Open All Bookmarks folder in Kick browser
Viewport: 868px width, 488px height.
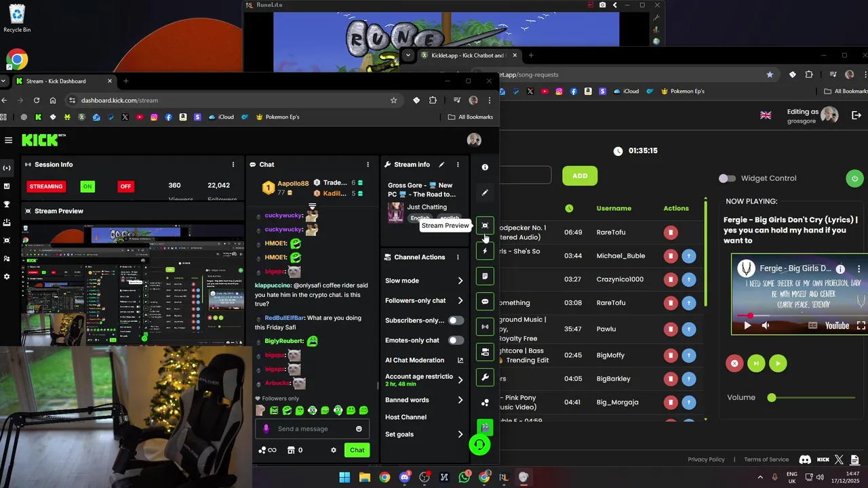point(471,117)
